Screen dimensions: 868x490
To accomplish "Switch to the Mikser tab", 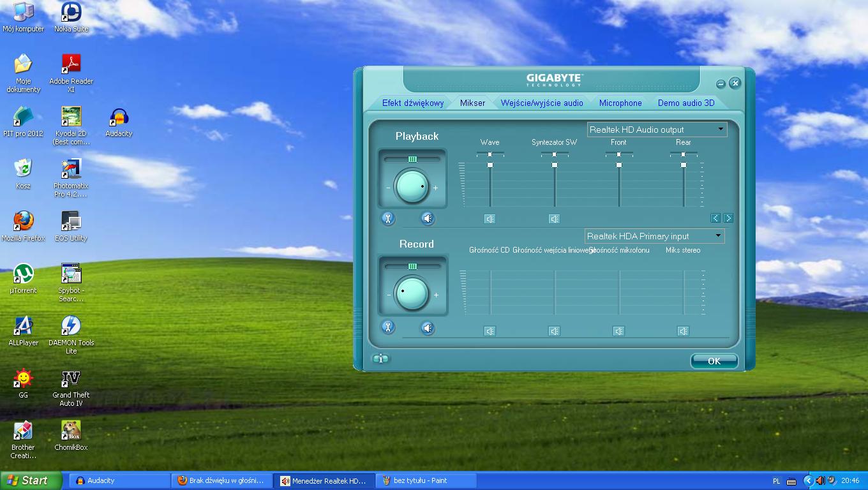I will (472, 103).
